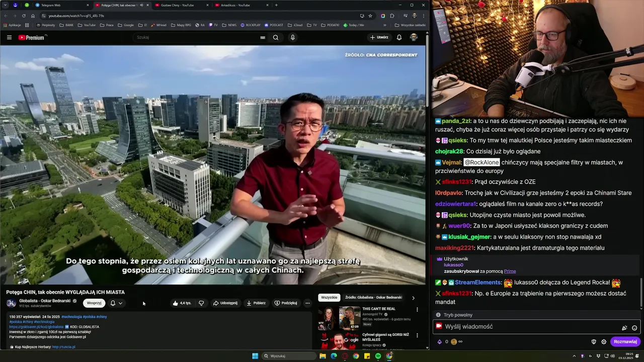The width and height of the screenshot is (644, 362).
Task: Open options for THIS CAN'T BE REAL video
Action: (x=417, y=310)
